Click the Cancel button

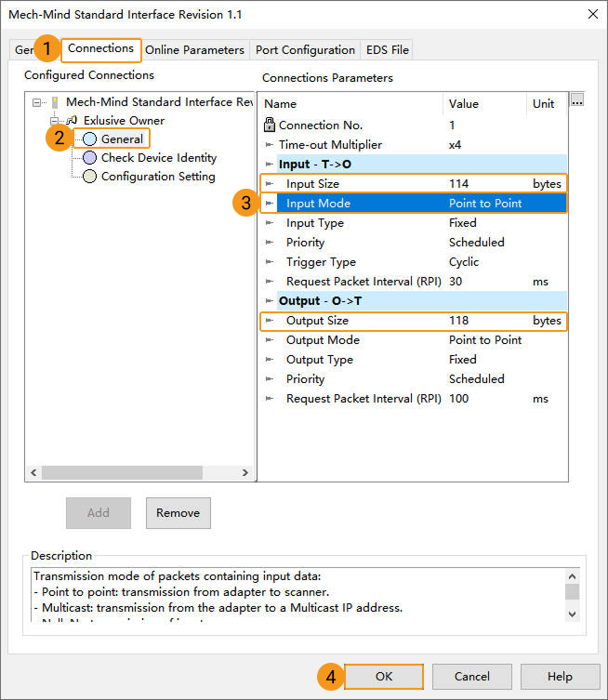[x=472, y=677]
